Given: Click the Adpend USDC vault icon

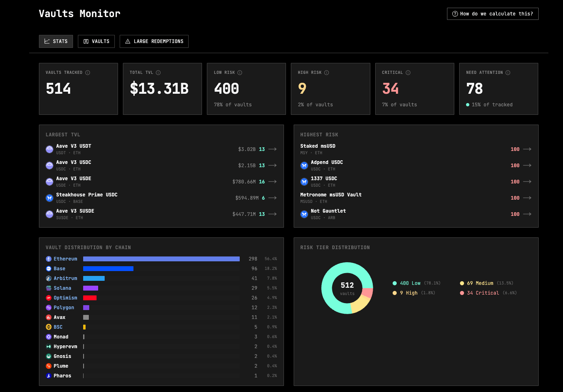Looking at the screenshot, I should click(x=304, y=166).
